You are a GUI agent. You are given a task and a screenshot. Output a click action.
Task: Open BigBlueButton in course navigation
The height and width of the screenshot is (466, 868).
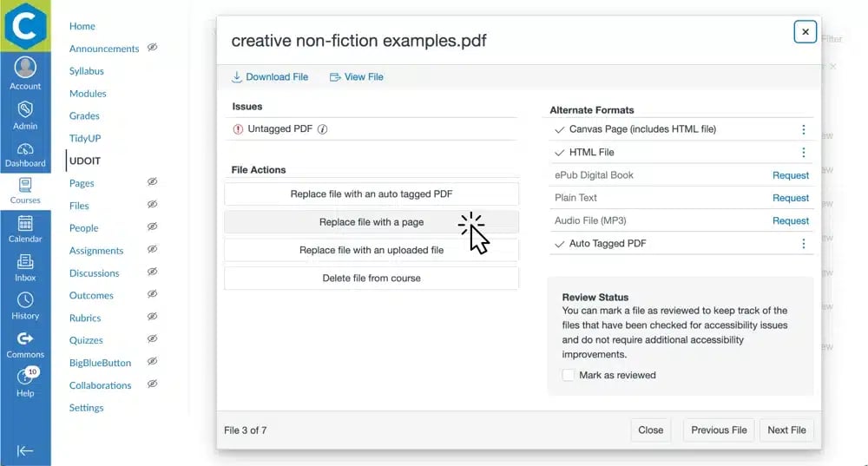click(100, 363)
